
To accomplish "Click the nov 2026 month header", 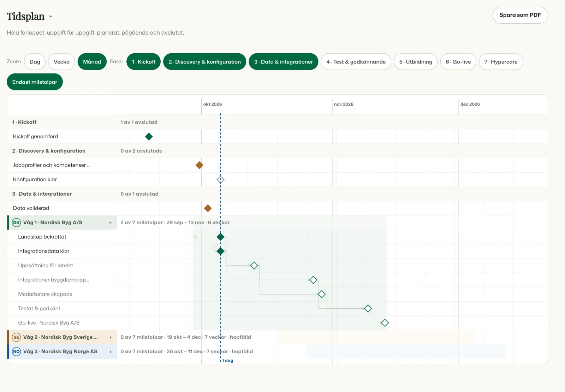I will click(344, 104).
